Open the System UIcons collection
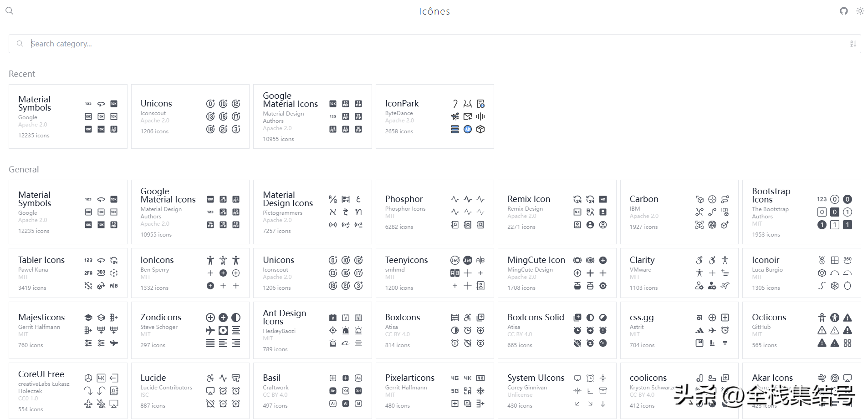The image size is (868, 419). pos(557,391)
